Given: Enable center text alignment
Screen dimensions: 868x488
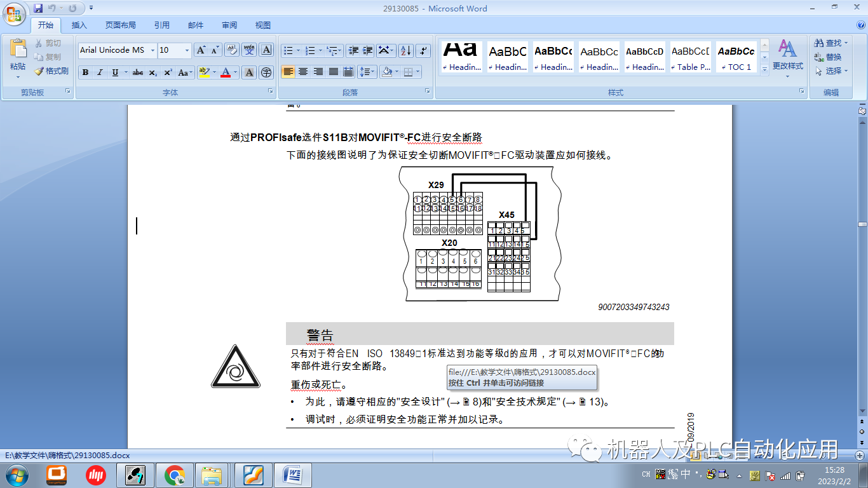Looking at the screenshot, I should click(x=302, y=72).
